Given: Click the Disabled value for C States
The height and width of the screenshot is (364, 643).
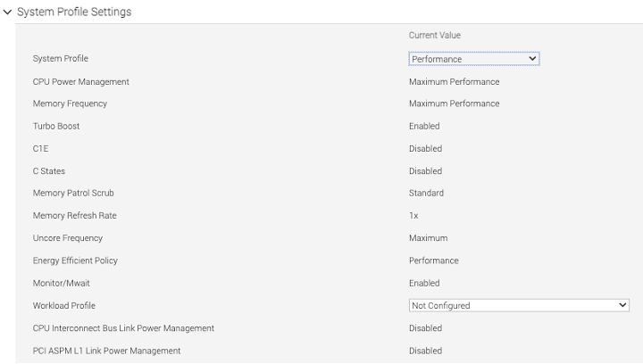Looking at the screenshot, I should [425, 171].
